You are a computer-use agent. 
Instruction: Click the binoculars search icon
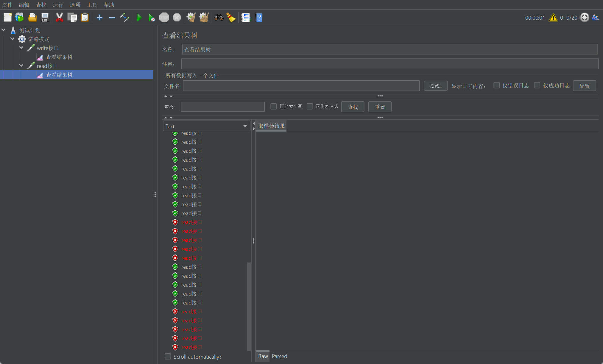click(219, 18)
